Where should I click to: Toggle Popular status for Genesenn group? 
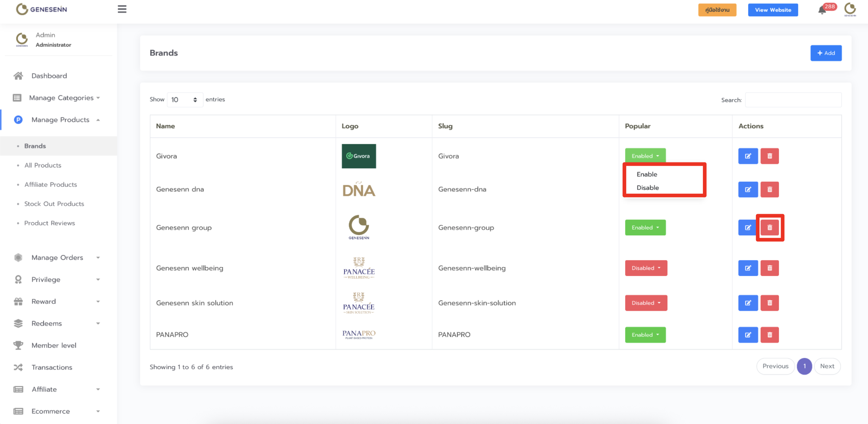645,228
